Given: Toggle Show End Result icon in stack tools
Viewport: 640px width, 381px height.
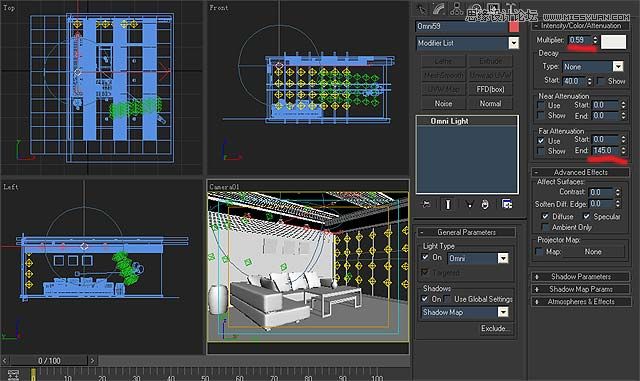Looking at the screenshot, I should 448,204.
